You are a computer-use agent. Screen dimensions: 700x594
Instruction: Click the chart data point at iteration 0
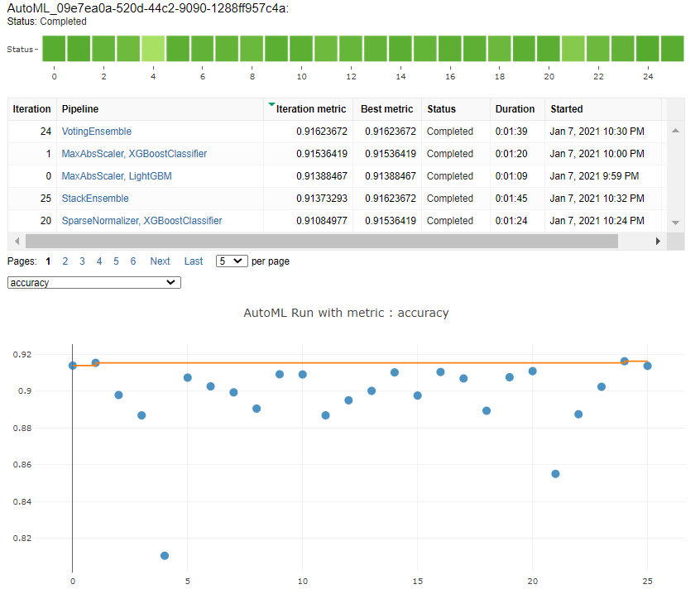[73, 366]
